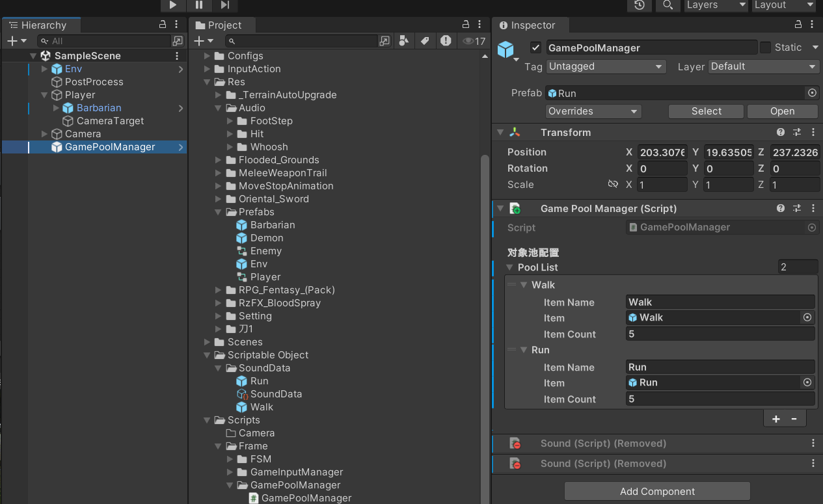This screenshot has height=504, width=823.
Task: Open the Layer dropdown showing Default
Action: click(764, 66)
